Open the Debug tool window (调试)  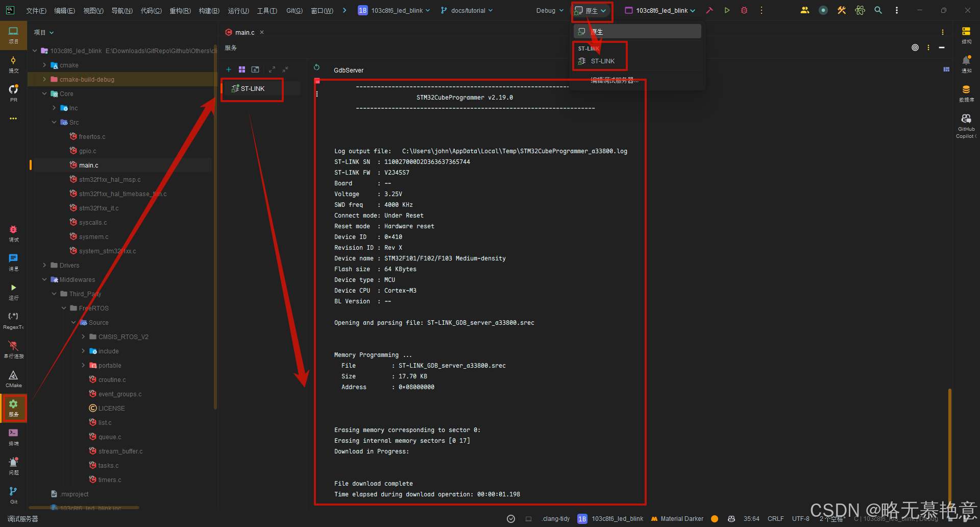(x=13, y=233)
